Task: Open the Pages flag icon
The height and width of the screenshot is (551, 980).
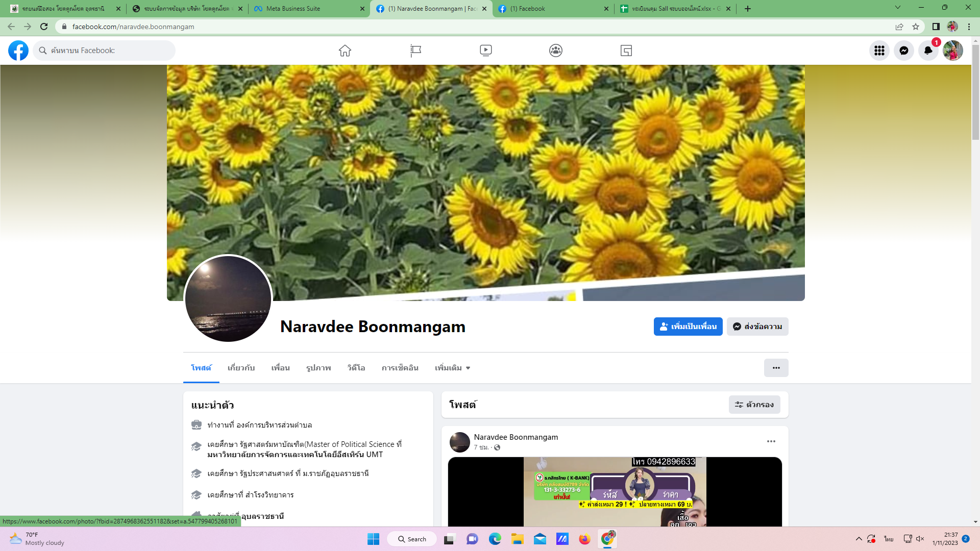Action: point(415,51)
